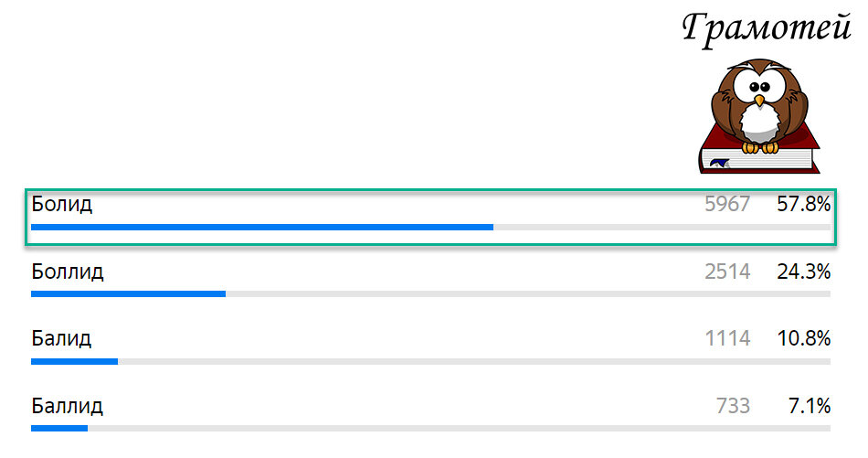Click the Балид blue progress bar
This screenshot has width=868, height=458.
click(x=74, y=362)
